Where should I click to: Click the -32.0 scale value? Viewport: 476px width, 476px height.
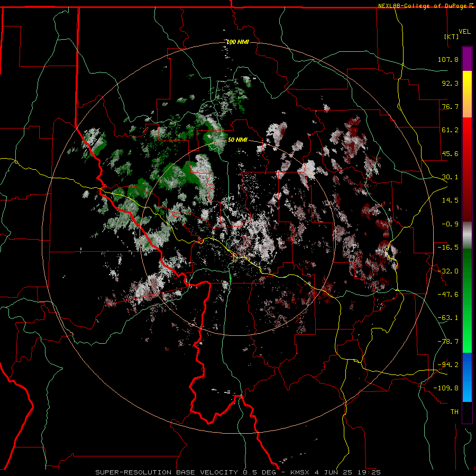pyautogui.click(x=448, y=271)
